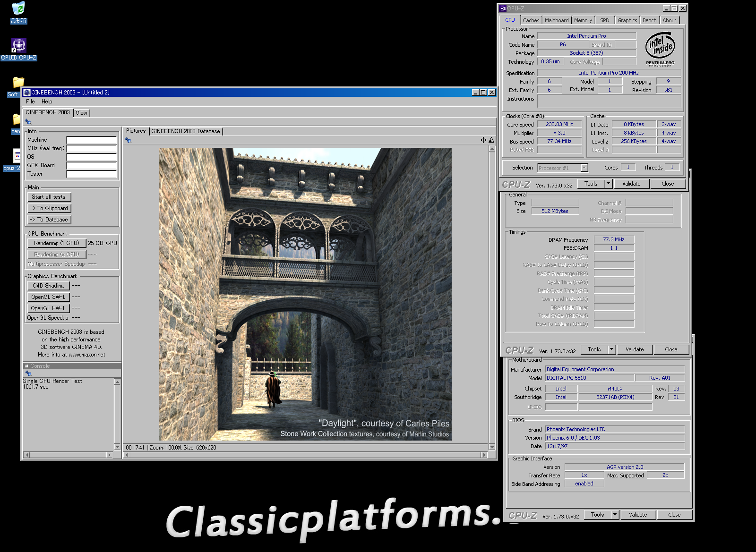The image size is (756, 552).
Task: Open the Bench tab in CPU-Z
Action: pos(650,20)
